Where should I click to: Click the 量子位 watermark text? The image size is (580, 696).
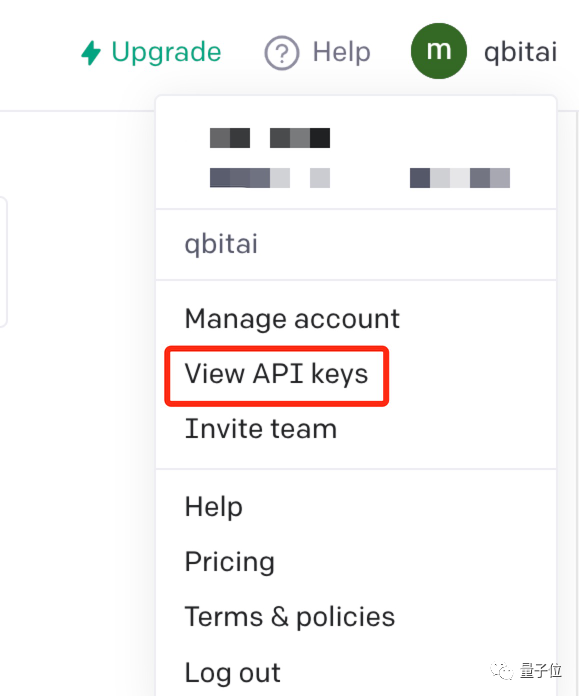click(541, 670)
